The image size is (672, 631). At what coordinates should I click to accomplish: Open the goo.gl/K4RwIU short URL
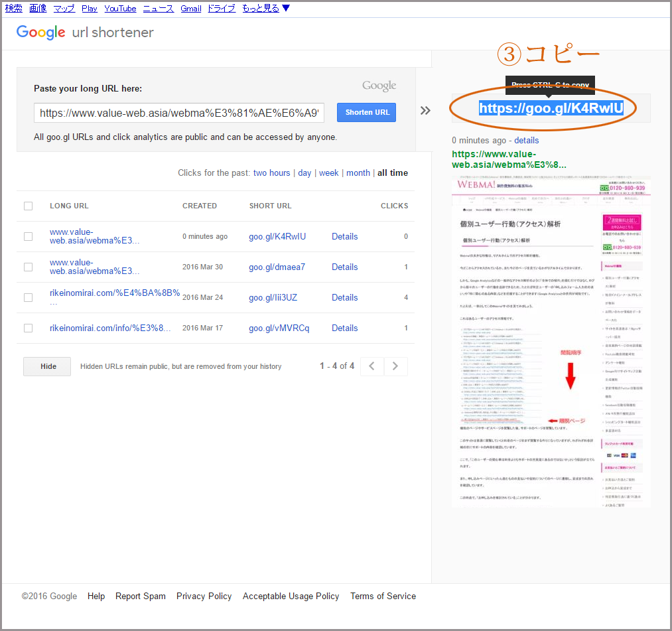point(277,237)
